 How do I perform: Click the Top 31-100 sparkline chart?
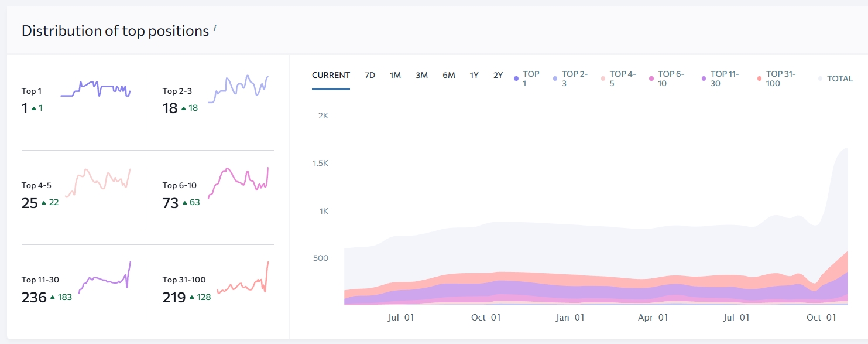[242, 280]
